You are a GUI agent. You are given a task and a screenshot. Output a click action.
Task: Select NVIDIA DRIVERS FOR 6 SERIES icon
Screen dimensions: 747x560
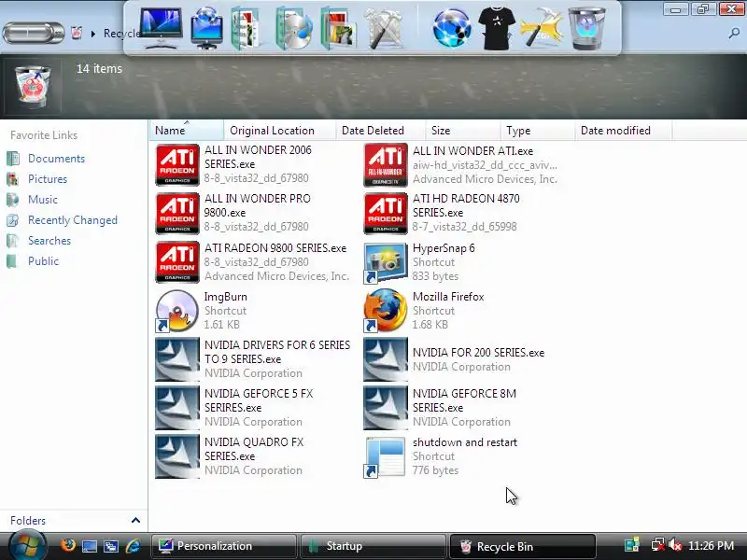177,359
